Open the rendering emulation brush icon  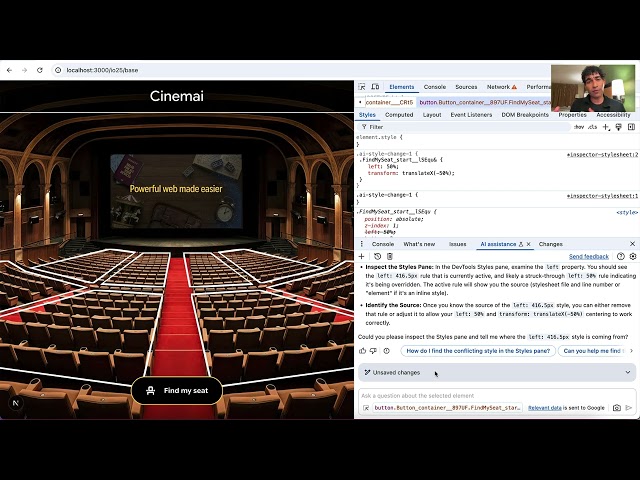618,127
